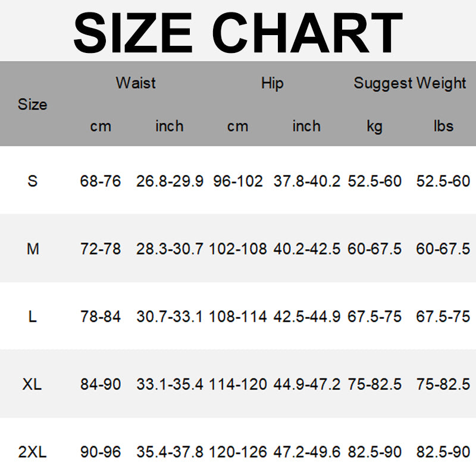Click the Size header cell
This screenshot has width=476, height=476.
point(32,105)
